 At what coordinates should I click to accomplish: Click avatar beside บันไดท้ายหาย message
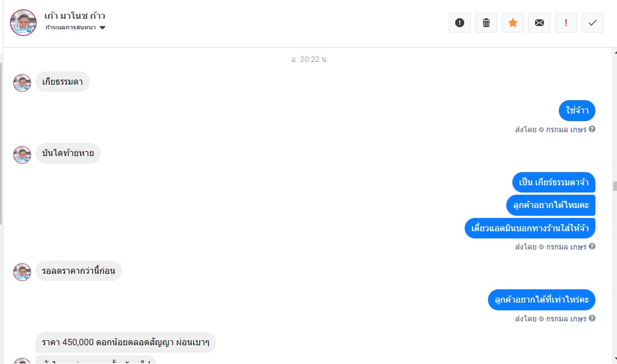22,155
